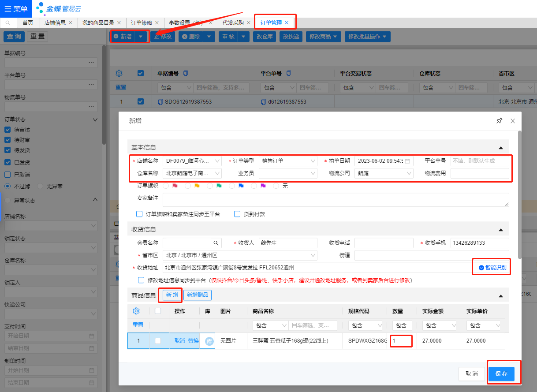Collapse the 收货信息 section
The width and height of the screenshot is (537, 392).
pyautogui.click(x=500, y=229)
